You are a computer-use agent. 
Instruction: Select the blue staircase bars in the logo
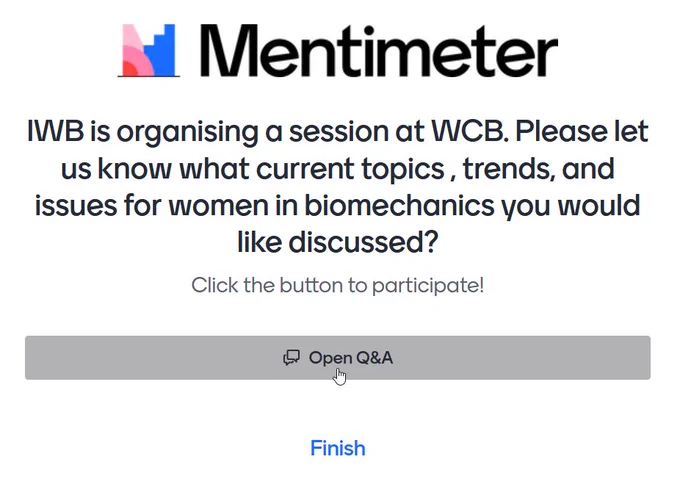coord(160,50)
